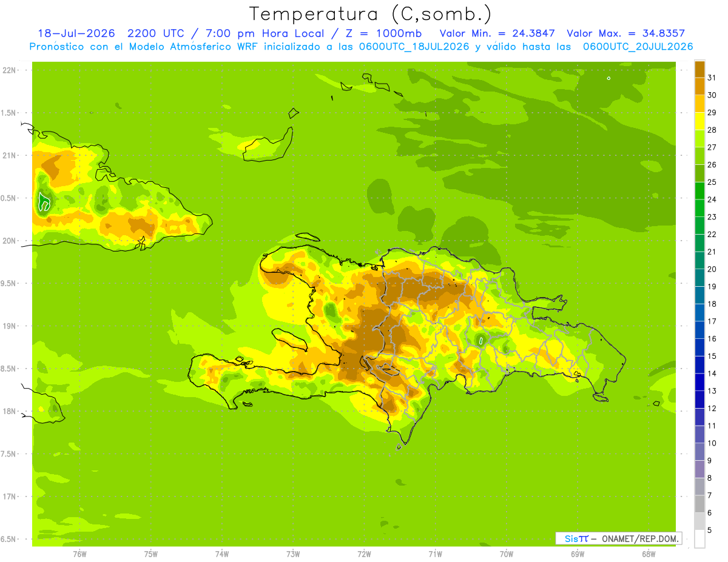
Task: Click the '20' color scale label
Action: [712, 269]
